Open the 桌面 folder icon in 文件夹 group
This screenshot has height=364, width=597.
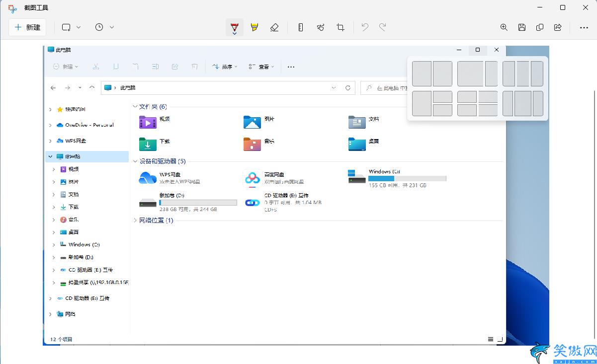pyautogui.click(x=357, y=144)
